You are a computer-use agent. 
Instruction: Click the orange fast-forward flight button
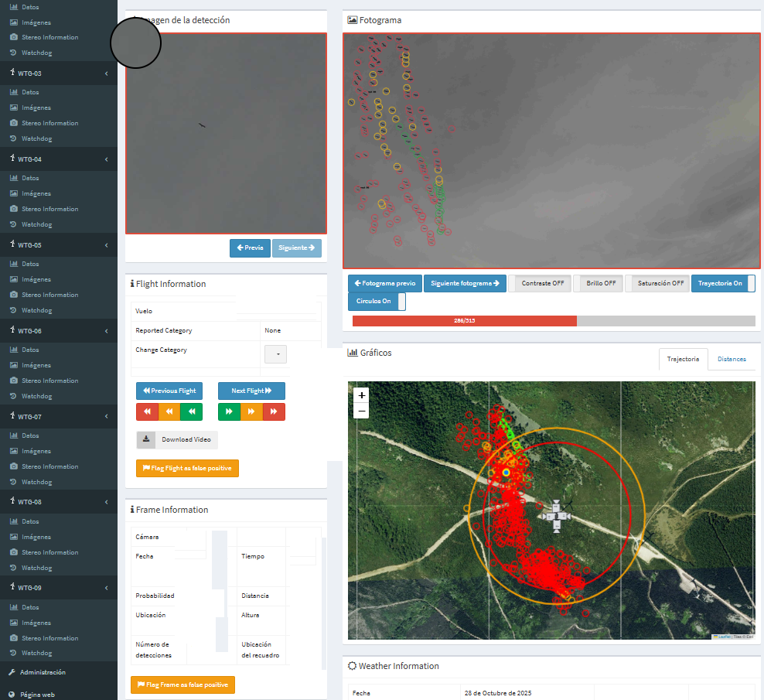[x=251, y=412]
